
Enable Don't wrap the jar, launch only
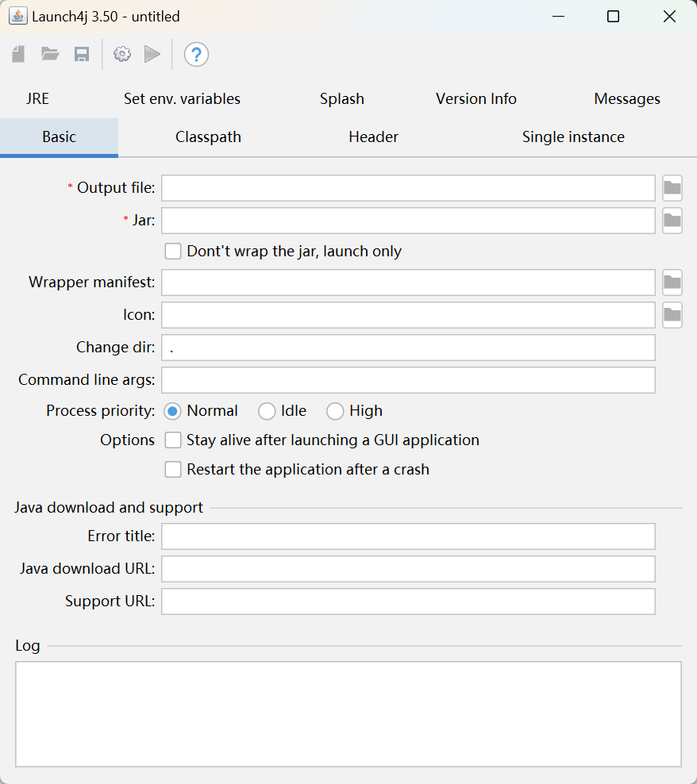click(173, 251)
